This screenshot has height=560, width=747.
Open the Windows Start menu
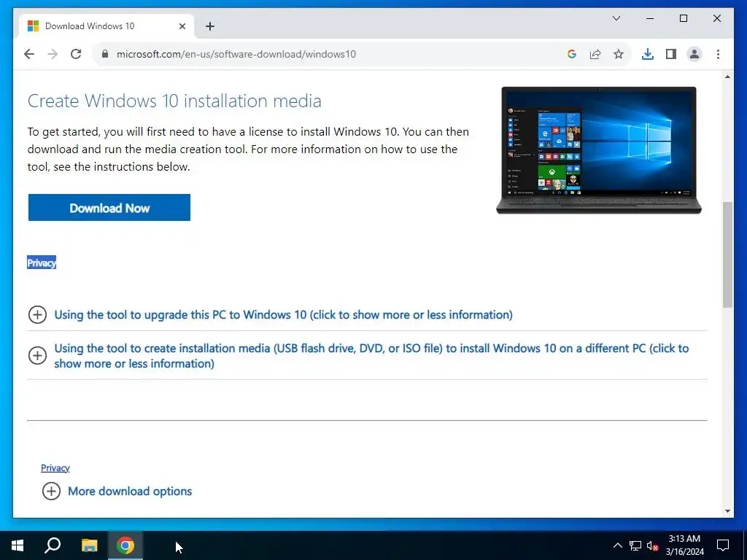[x=18, y=545]
